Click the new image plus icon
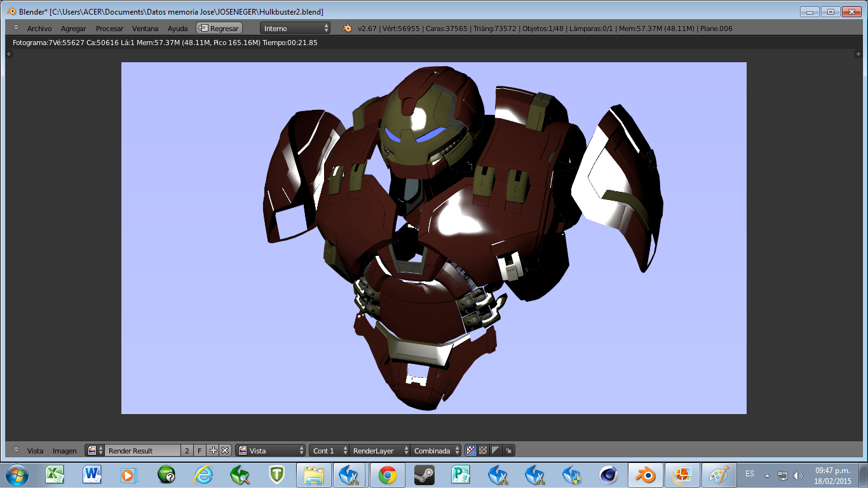This screenshot has width=868, height=489. [213, 450]
